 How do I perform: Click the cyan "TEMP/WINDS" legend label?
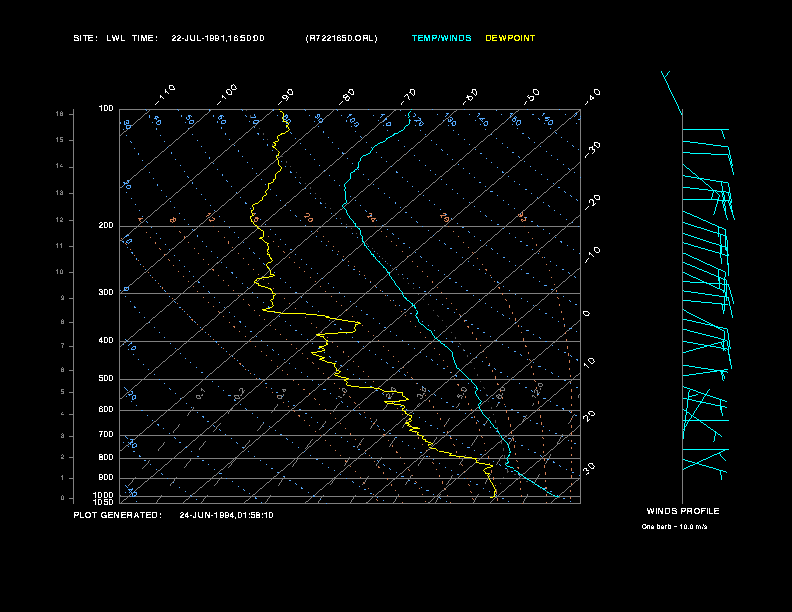[441, 38]
